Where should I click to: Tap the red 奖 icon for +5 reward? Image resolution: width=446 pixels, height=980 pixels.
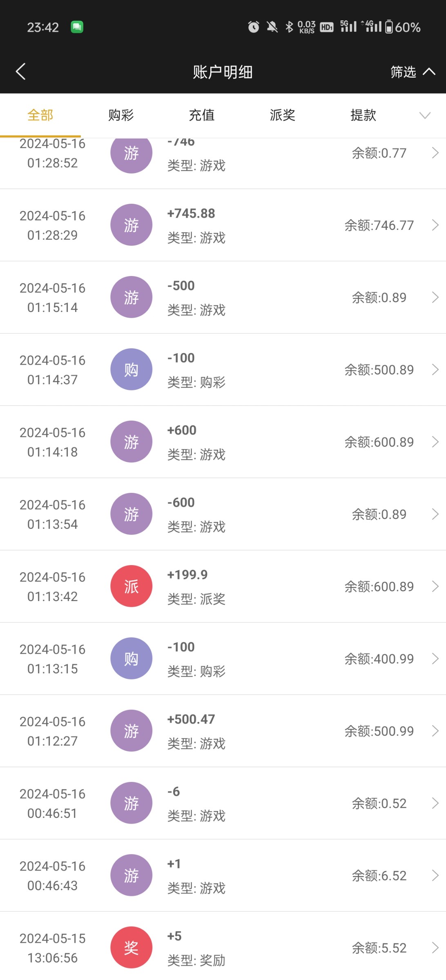click(131, 948)
